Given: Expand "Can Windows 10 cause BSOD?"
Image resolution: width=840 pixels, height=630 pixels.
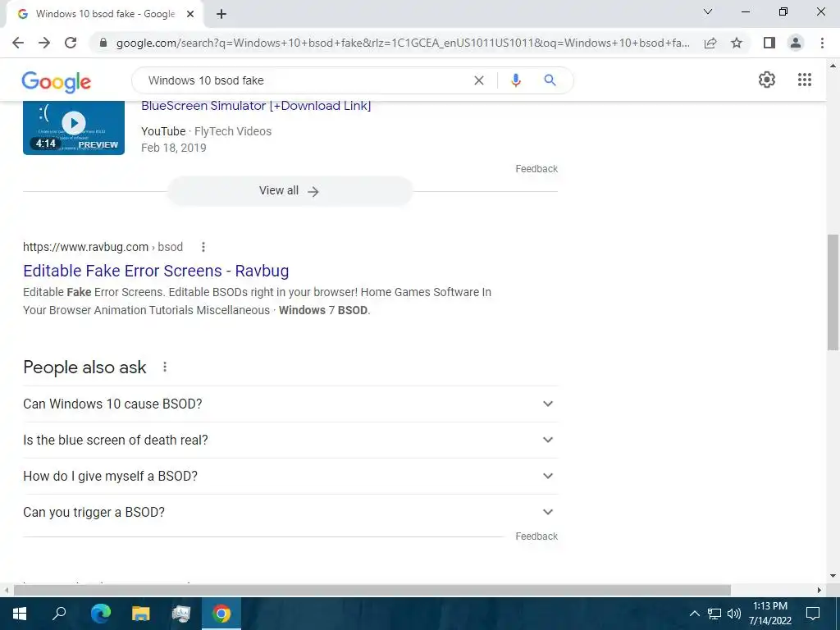Looking at the screenshot, I should click(290, 404).
